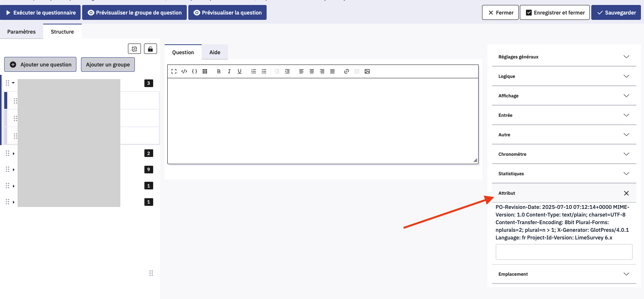Screen dimensions: 644x299
Task: Toggle fullscreen mode in the editor toolbar
Action: tap(174, 71)
